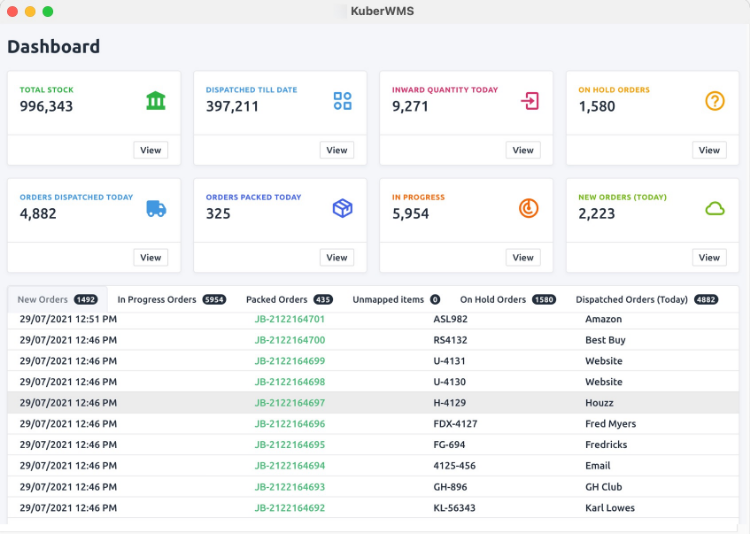Click the On Hold Orders question icon
Viewport: 750px width, 534px height.
pos(714,100)
